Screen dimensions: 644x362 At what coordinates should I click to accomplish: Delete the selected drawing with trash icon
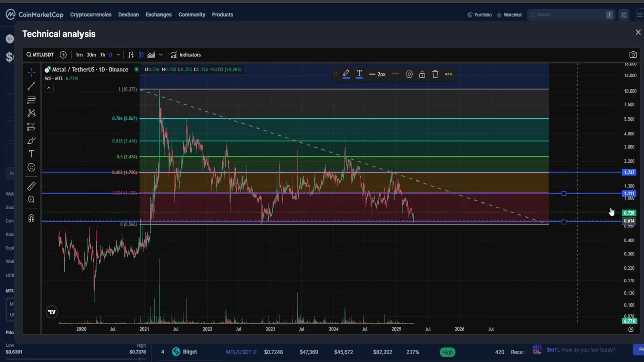pos(435,74)
